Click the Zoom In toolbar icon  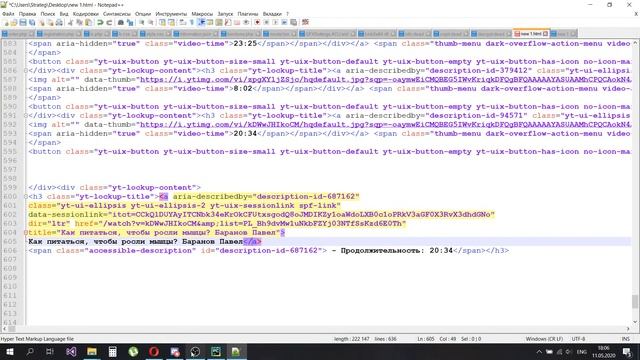(x=142, y=22)
